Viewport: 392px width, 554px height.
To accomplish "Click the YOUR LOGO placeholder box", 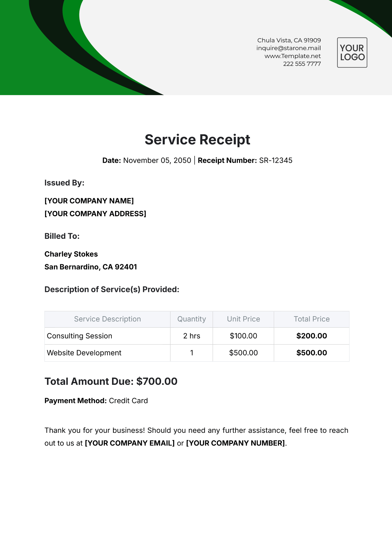I will (352, 53).
